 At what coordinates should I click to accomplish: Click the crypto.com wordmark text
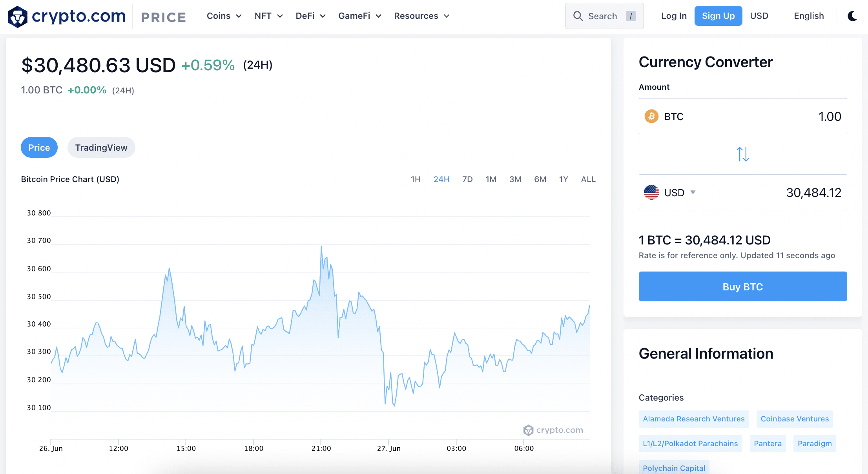pos(78,16)
